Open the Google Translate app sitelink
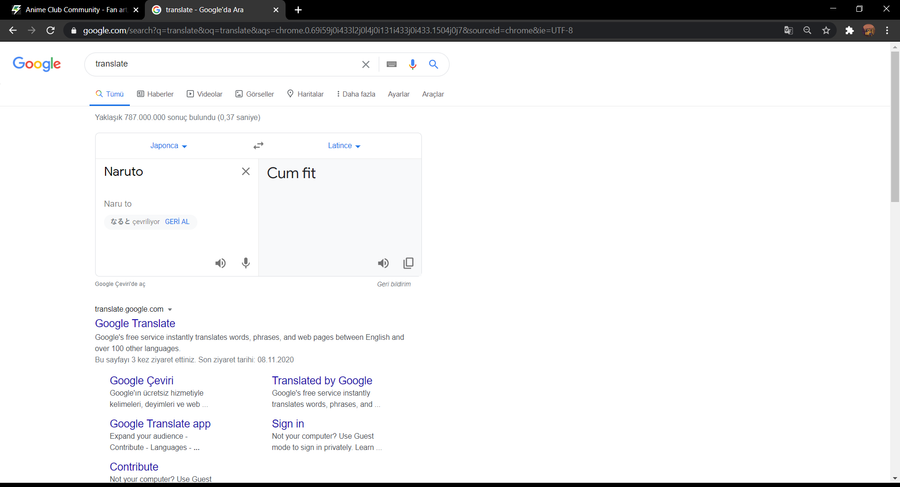Image resolution: width=900 pixels, height=487 pixels. 160,423
